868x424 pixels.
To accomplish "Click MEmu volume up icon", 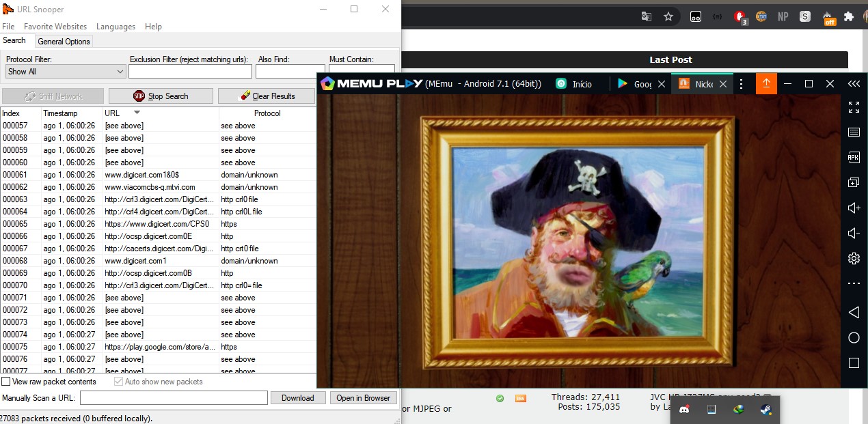I will (854, 208).
